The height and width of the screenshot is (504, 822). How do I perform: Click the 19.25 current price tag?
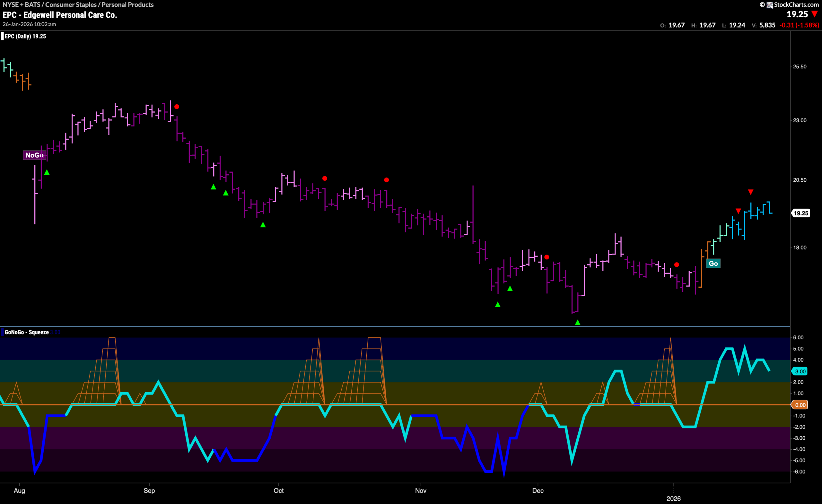pos(801,213)
